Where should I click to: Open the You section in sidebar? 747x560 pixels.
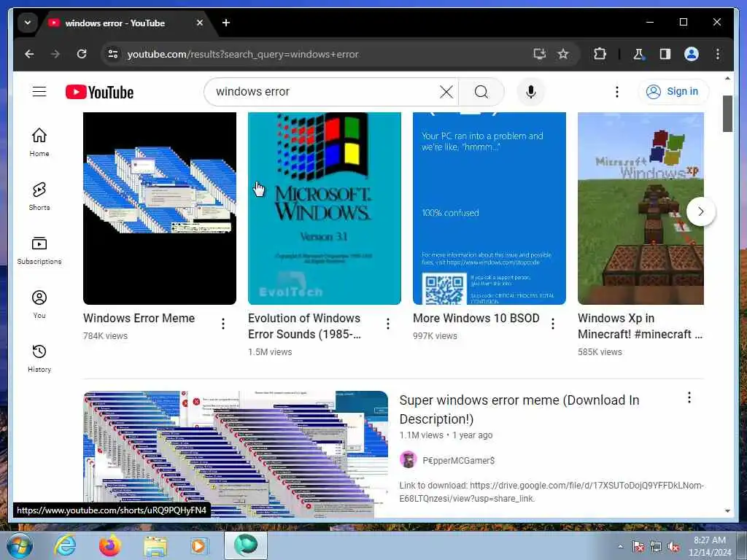[x=39, y=304]
